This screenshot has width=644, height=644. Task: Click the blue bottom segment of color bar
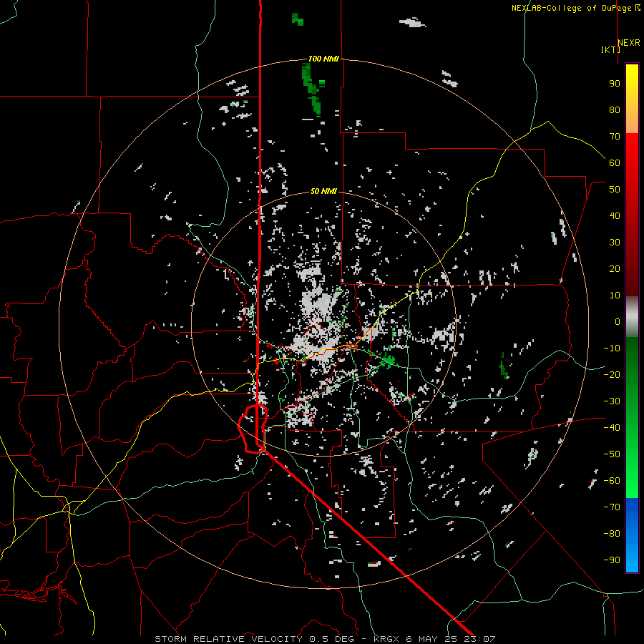point(632,535)
